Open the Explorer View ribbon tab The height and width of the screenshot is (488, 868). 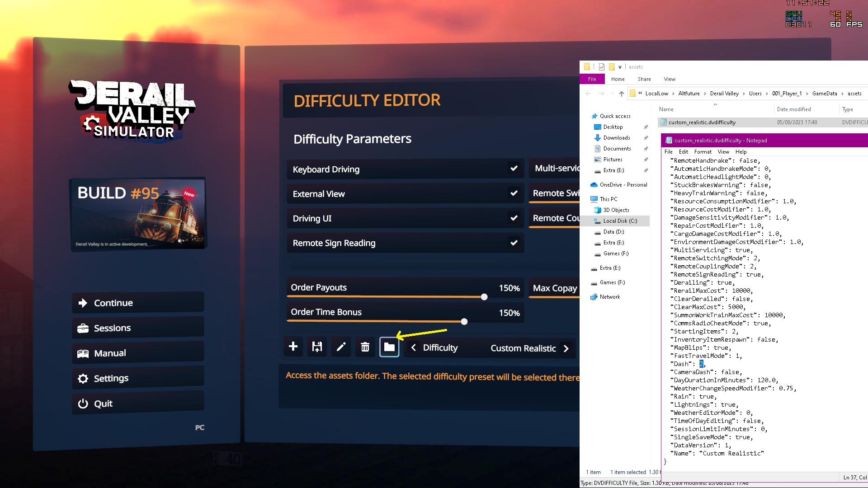point(670,79)
